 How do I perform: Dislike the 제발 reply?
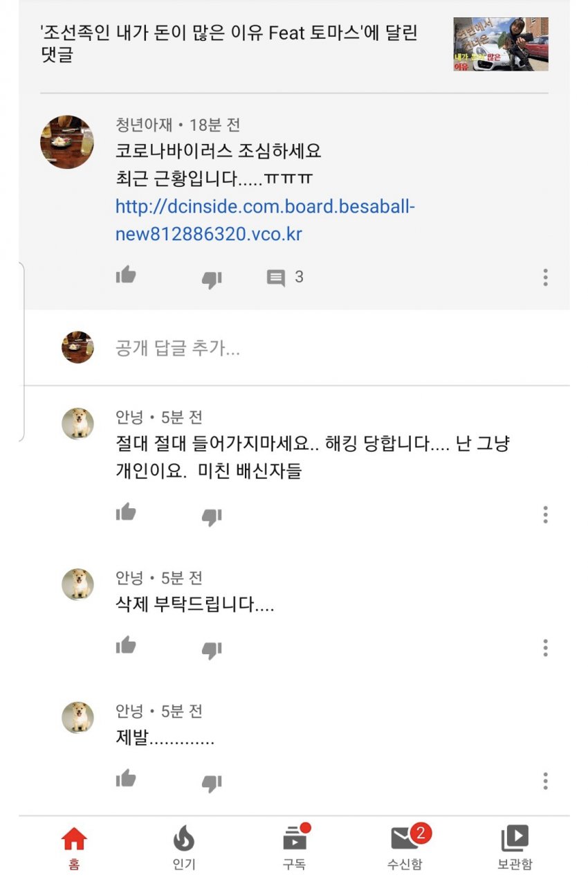tap(211, 782)
